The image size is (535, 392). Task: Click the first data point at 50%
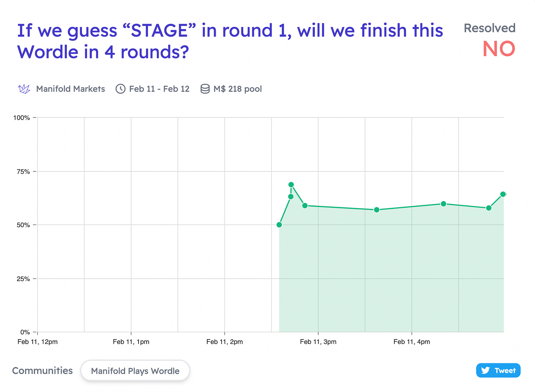[279, 225]
